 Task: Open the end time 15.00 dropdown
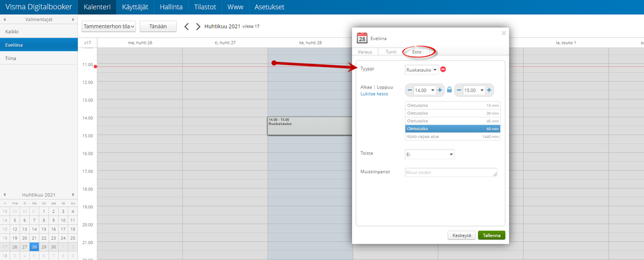pyautogui.click(x=474, y=90)
